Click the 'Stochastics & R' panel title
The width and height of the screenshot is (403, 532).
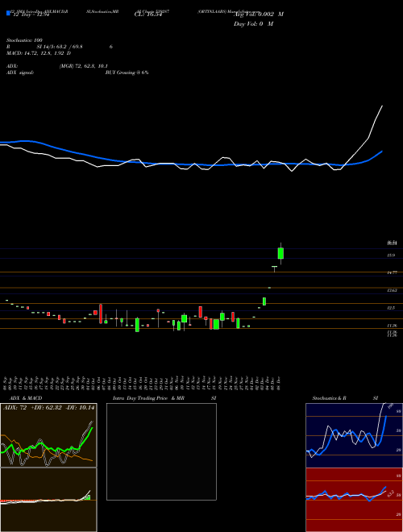point(329,398)
